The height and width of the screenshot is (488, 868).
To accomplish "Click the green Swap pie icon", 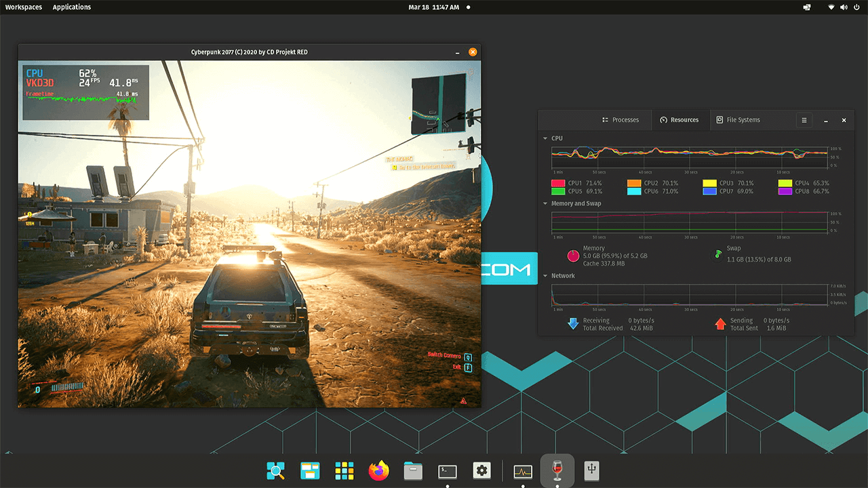I will [718, 254].
